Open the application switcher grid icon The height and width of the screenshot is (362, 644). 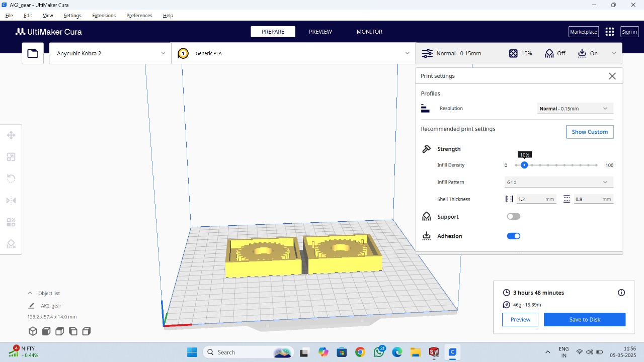[610, 32]
